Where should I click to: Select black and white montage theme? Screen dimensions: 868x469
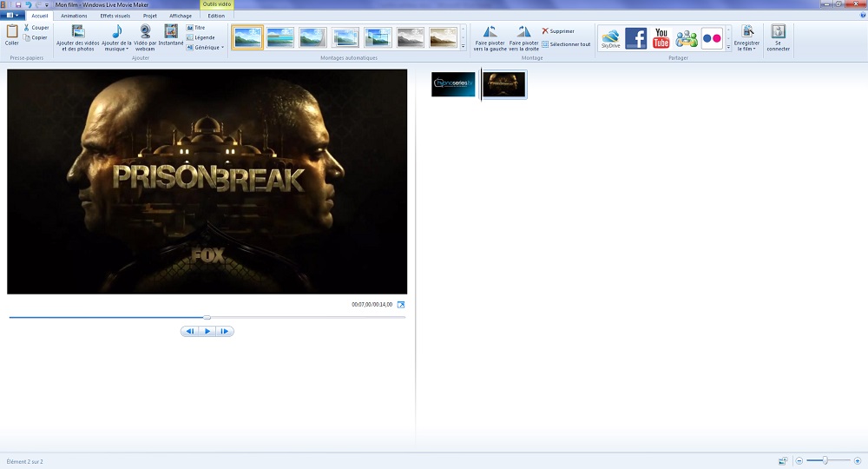pyautogui.click(x=411, y=37)
